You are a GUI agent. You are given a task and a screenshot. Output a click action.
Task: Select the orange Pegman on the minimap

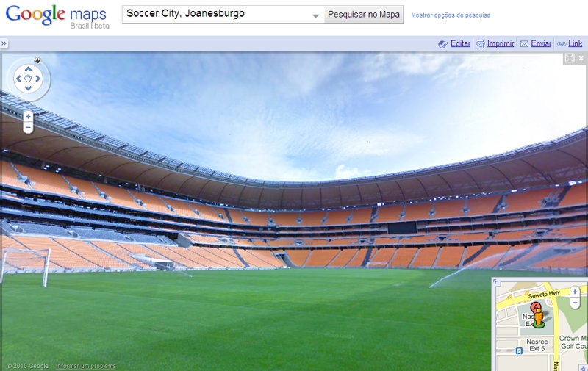[539, 317]
